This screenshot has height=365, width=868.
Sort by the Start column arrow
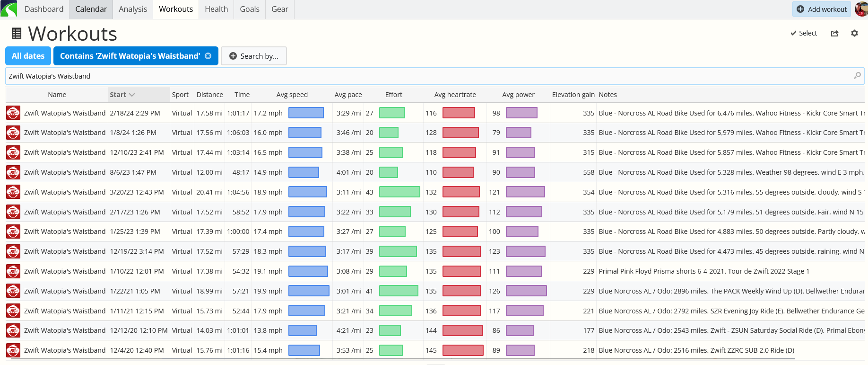pos(132,95)
